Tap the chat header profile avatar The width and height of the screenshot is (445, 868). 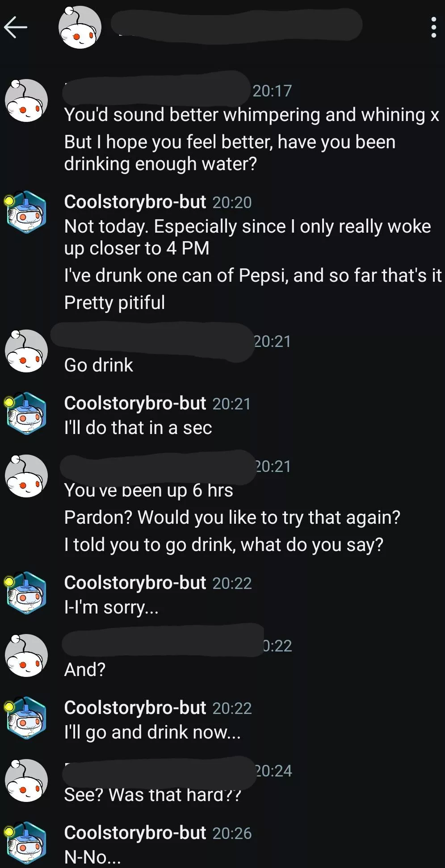click(x=80, y=27)
